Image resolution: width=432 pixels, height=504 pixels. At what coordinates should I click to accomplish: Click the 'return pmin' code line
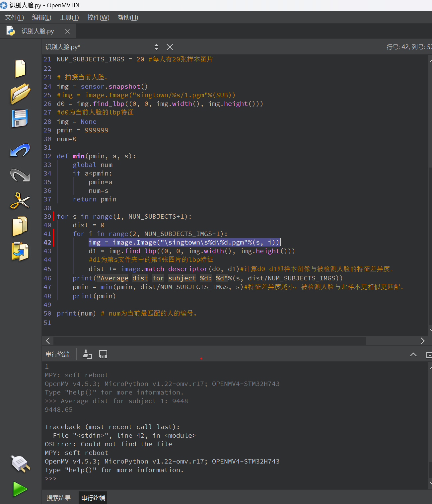coord(95,199)
